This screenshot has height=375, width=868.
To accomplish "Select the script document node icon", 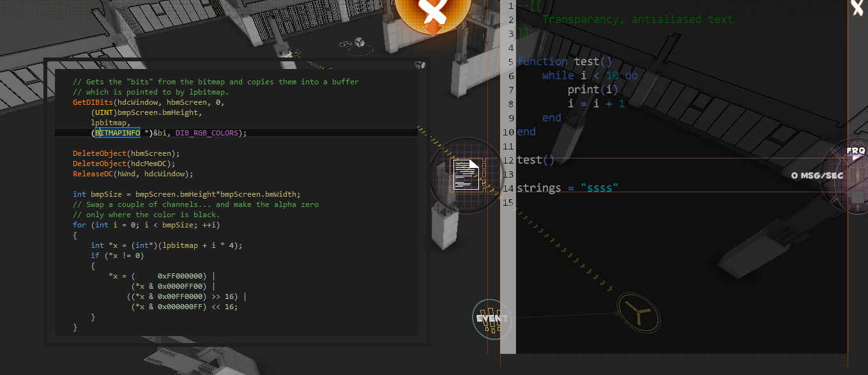I will (466, 175).
